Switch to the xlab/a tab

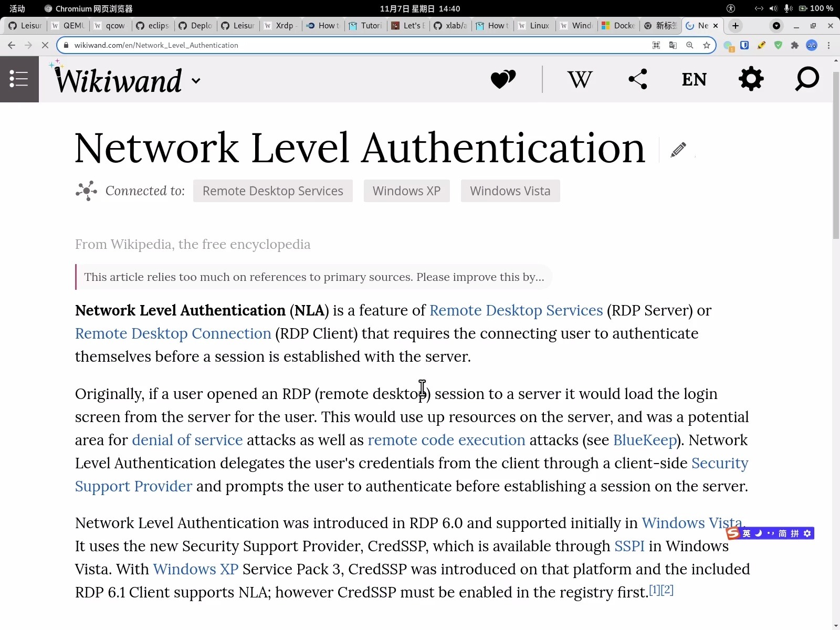451,25
